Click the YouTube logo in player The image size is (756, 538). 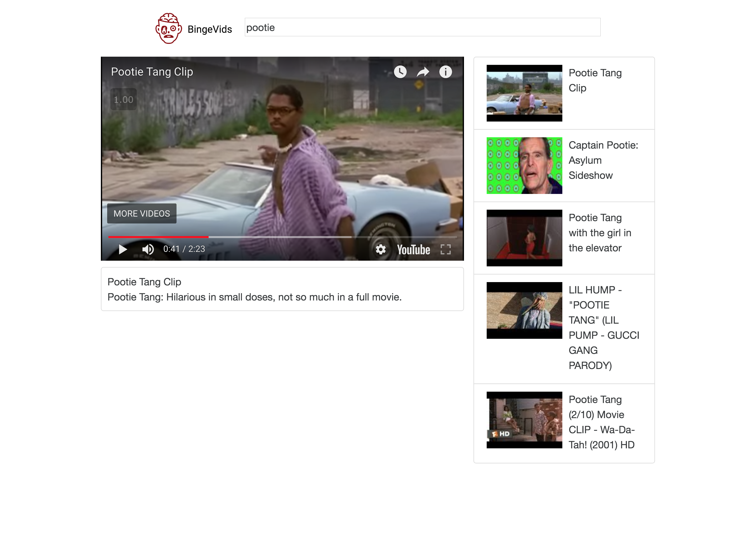click(413, 250)
